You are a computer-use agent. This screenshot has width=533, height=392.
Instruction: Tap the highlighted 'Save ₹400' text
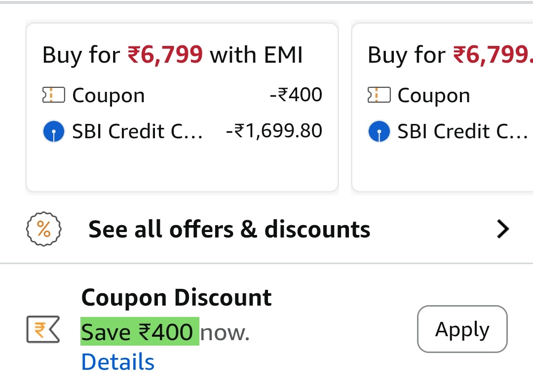coord(140,332)
